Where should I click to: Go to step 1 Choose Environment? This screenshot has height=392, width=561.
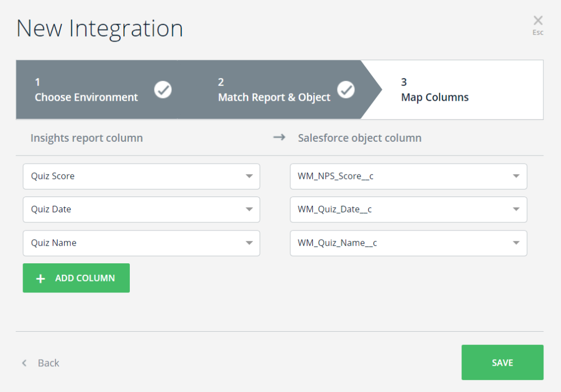point(86,90)
